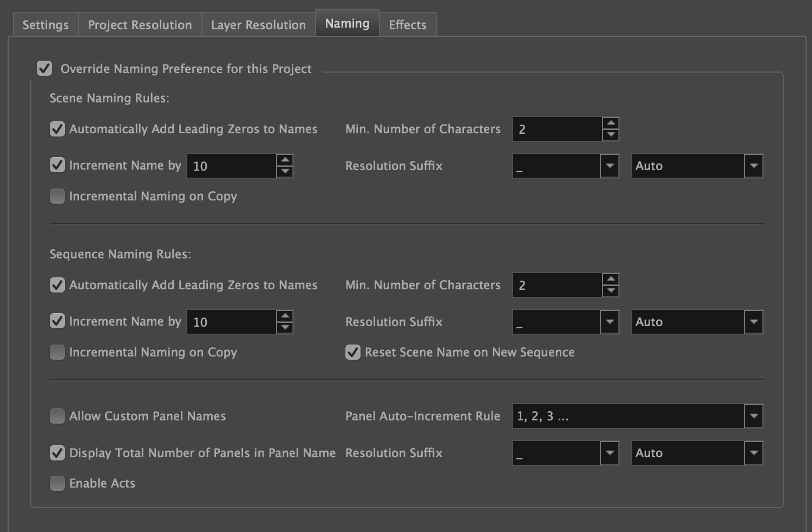Select the Naming tab
Viewport: 812px width, 532px height.
347,23
